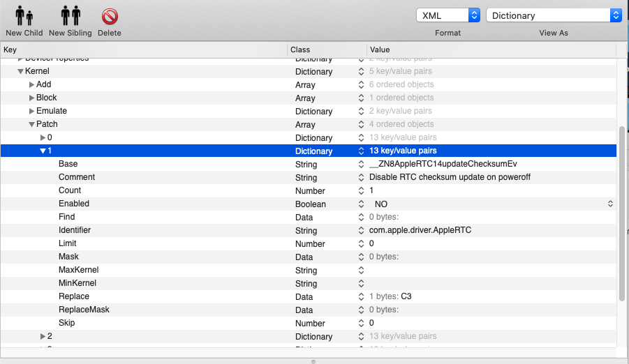Click the 'Disable RTC checksum update on poweroff' value
Image resolution: width=629 pixels, height=364 pixels.
tap(450, 177)
